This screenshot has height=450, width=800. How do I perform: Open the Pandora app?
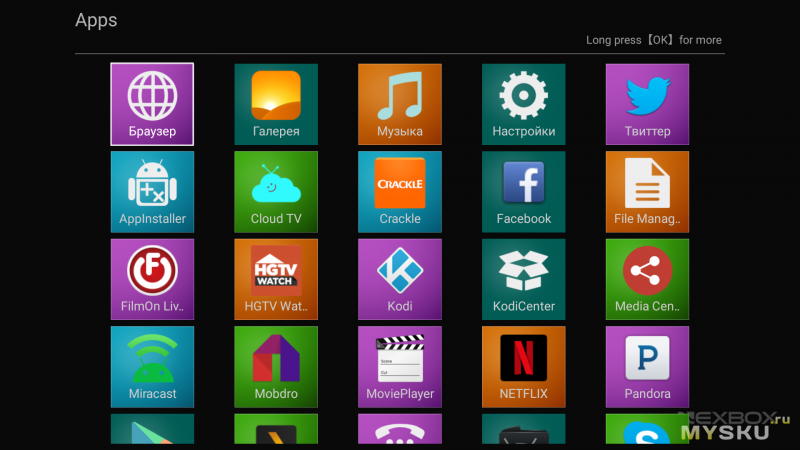(647, 367)
